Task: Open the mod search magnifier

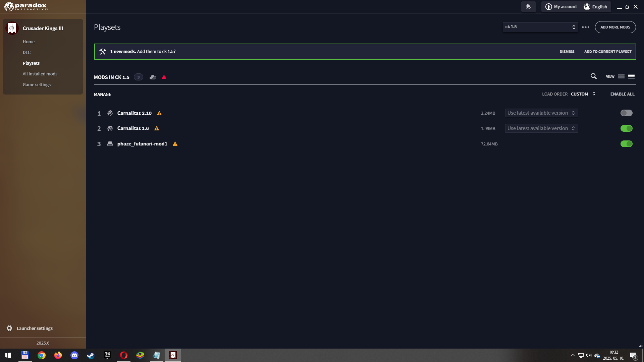Action: [593, 76]
